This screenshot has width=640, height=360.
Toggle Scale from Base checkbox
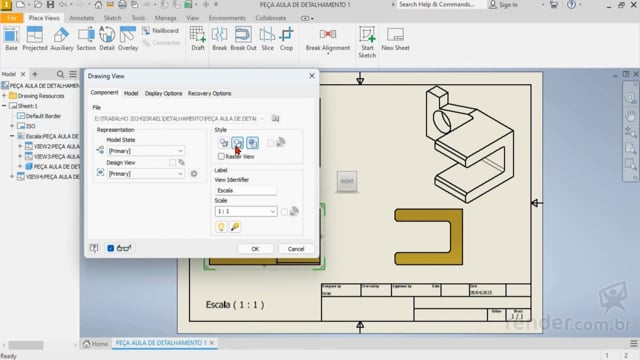(284, 211)
